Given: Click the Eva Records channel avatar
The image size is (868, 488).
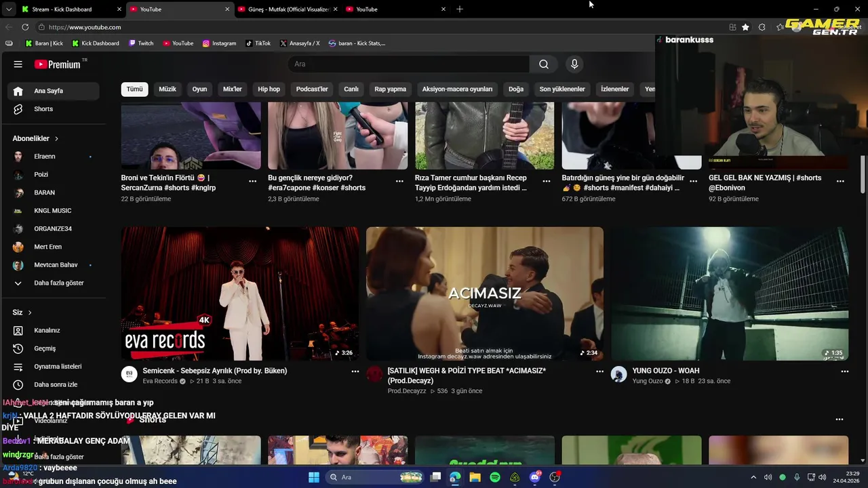Looking at the screenshot, I should [x=129, y=375].
